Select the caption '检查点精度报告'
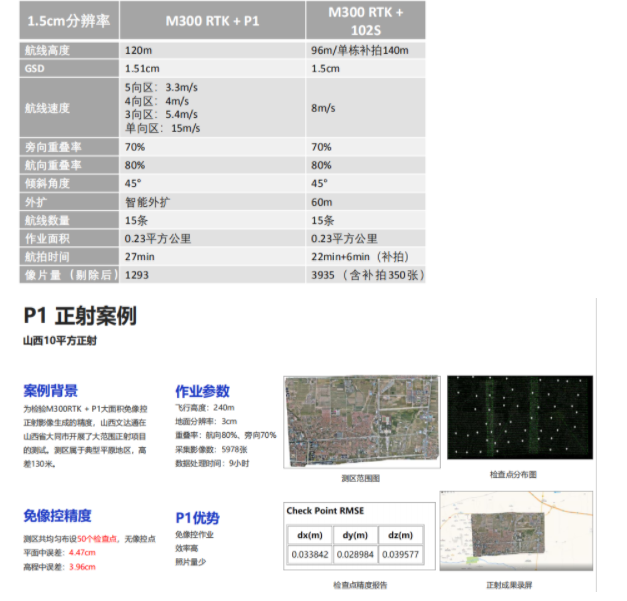This screenshot has height=601, width=627. click(360, 585)
